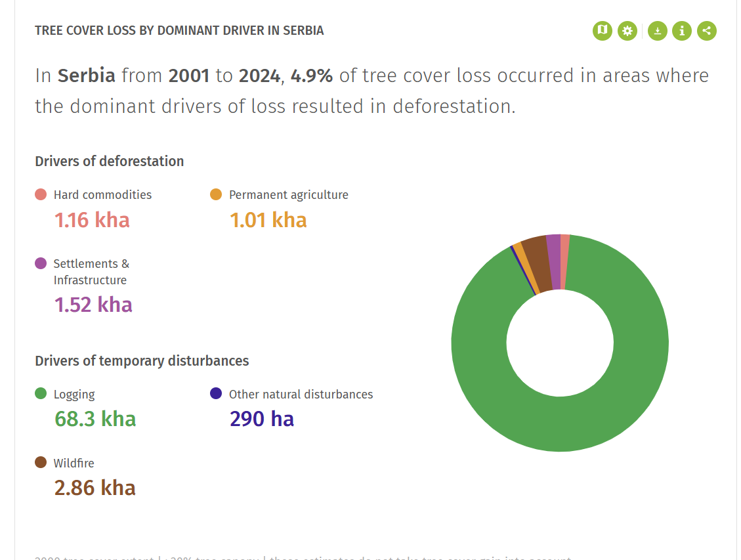Click the orange Permanent agriculture legend dot

216,194
